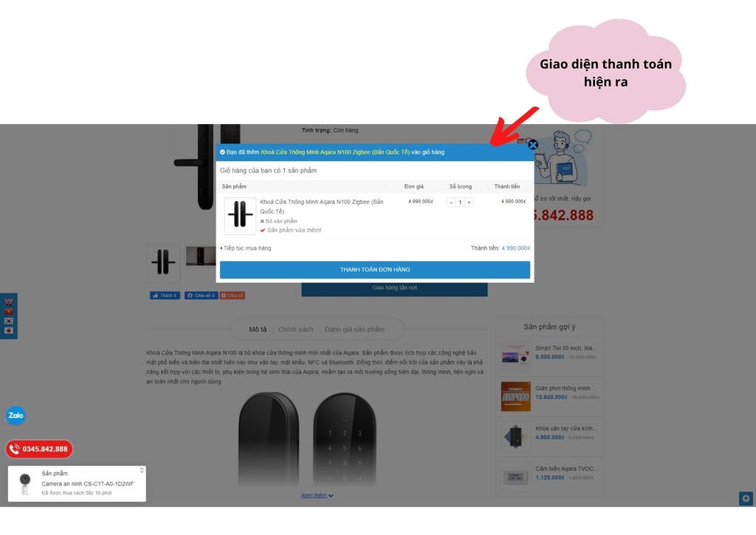
Task: Click the Sản phẩm gợi ý heading
Action: tap(549, 327)
